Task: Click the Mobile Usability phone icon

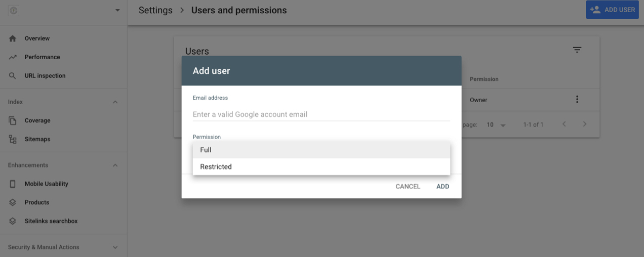Action: [13, 184]
